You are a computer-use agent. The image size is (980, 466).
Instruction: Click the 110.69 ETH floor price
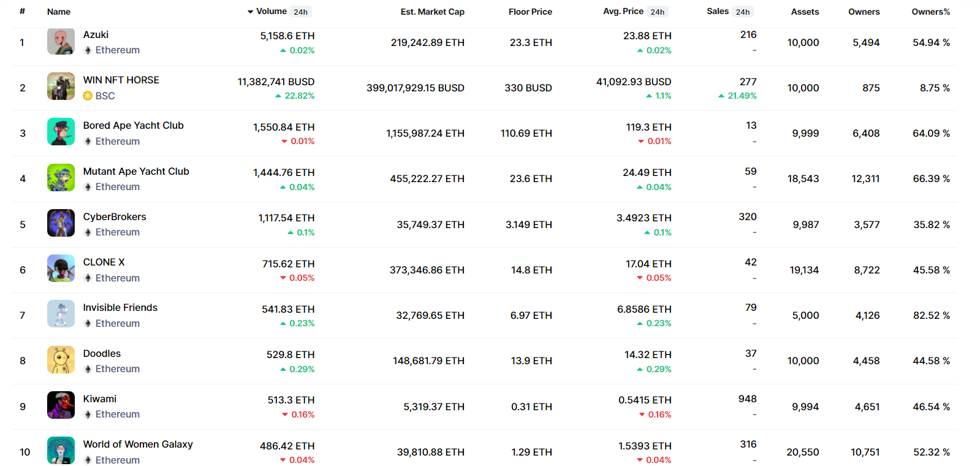(526, 133)
